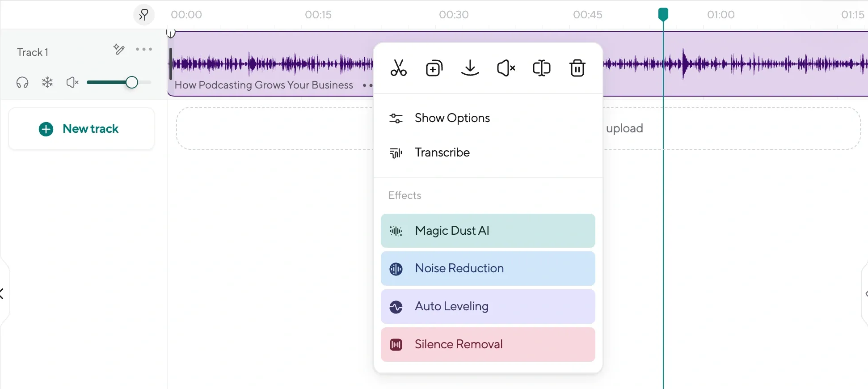
Task: Apply the Auto Leveling effect
Action: (x=488, y=306)
